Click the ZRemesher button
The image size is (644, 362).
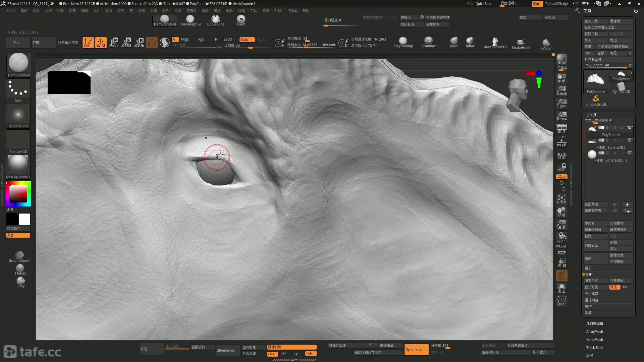pyautogui.click(x=228, y=350)
